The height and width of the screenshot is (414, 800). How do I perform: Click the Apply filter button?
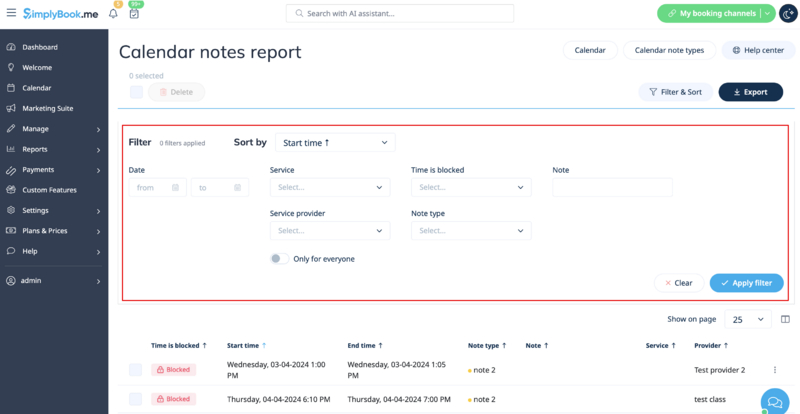click(x=746, y=283)
